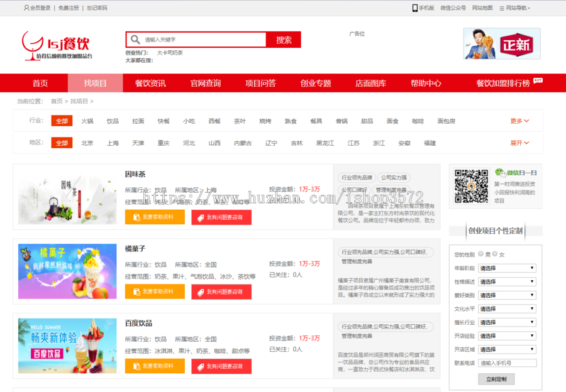
Task: Expand the 地区 list with 展开
Action: 519,143
